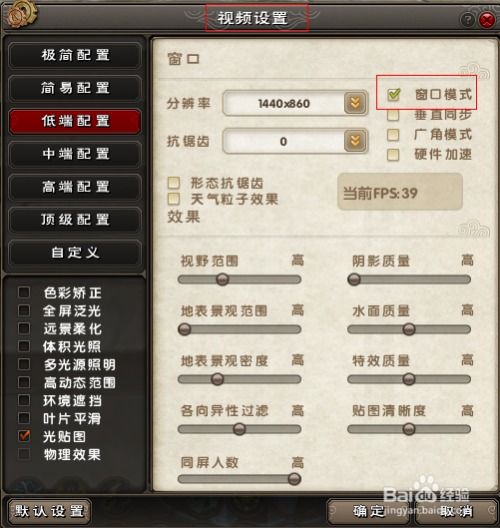The width and height of the screenshot is (500, 528).
Task: Click the 确定 confirm button
Action: click(370, 512)
